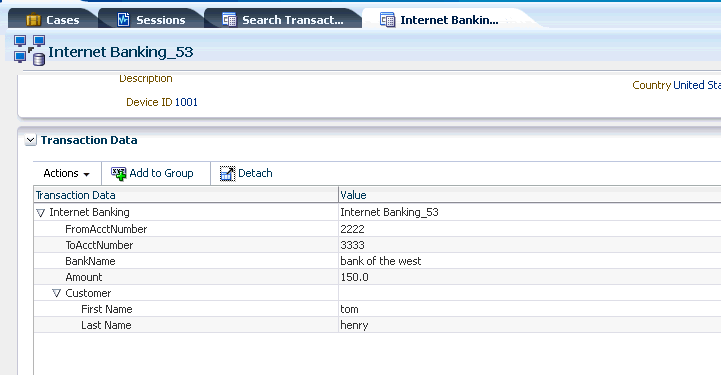Click the Internet Banking tab icon

[387, 20]
